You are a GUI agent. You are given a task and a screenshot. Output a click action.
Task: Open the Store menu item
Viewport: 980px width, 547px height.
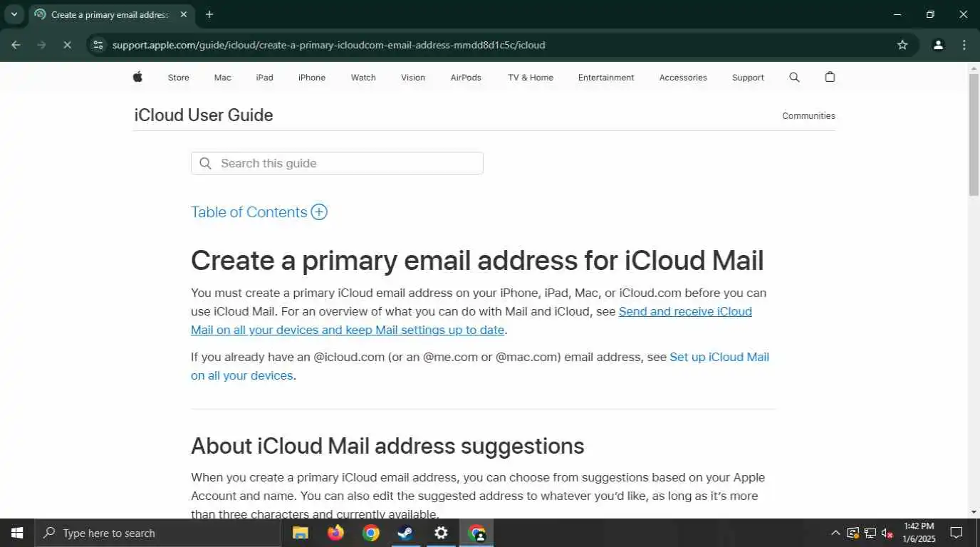coord(179,78)
